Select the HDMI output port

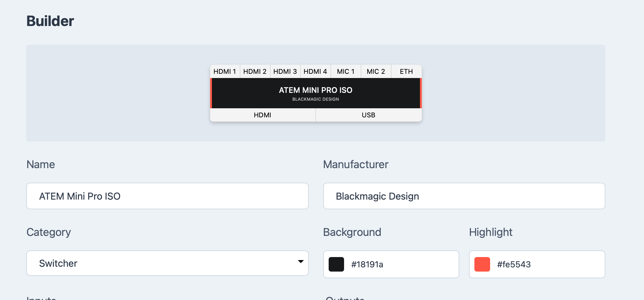[263, 115]
